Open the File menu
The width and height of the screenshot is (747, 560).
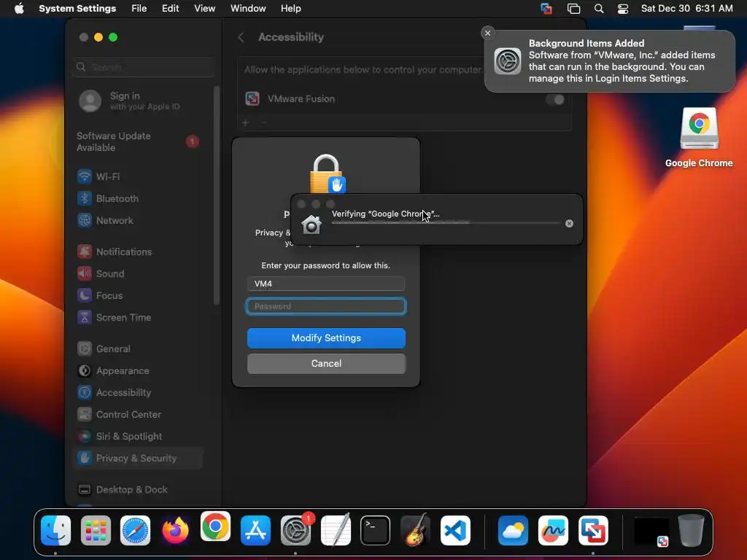click(139, 9)
